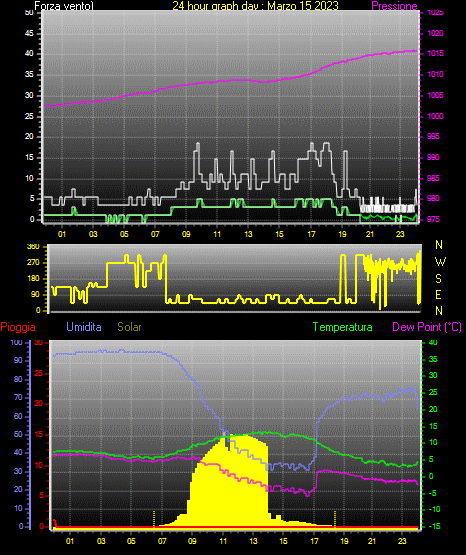Click the magenta '1000' pressure axis value

click(x=435, y=116)
